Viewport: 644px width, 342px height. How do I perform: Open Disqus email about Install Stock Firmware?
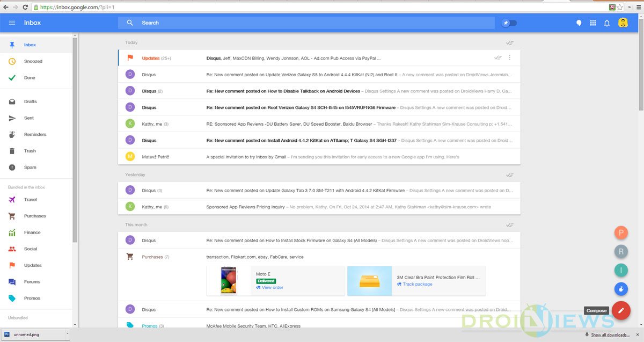[319, 240]
